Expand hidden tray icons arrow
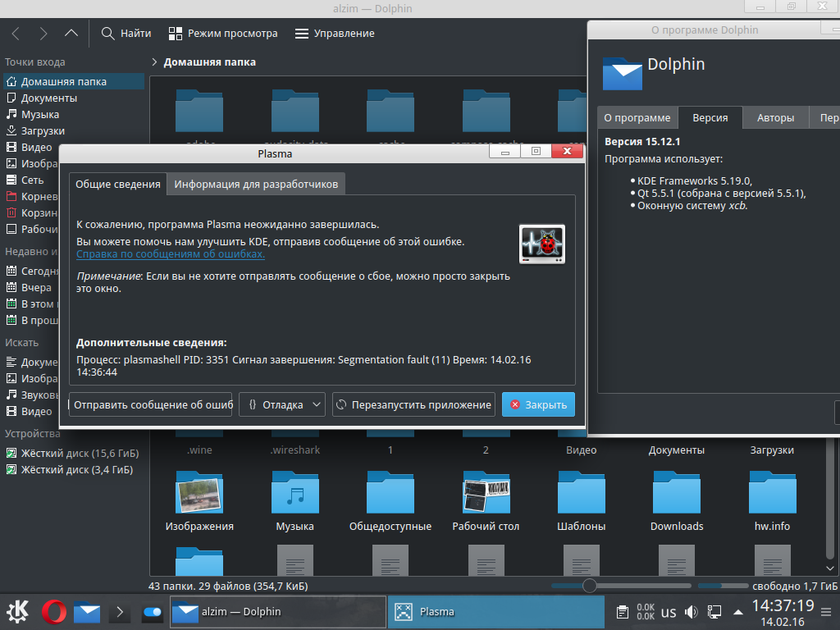Screen dimensions: 840x630 (x=738, y=612)
